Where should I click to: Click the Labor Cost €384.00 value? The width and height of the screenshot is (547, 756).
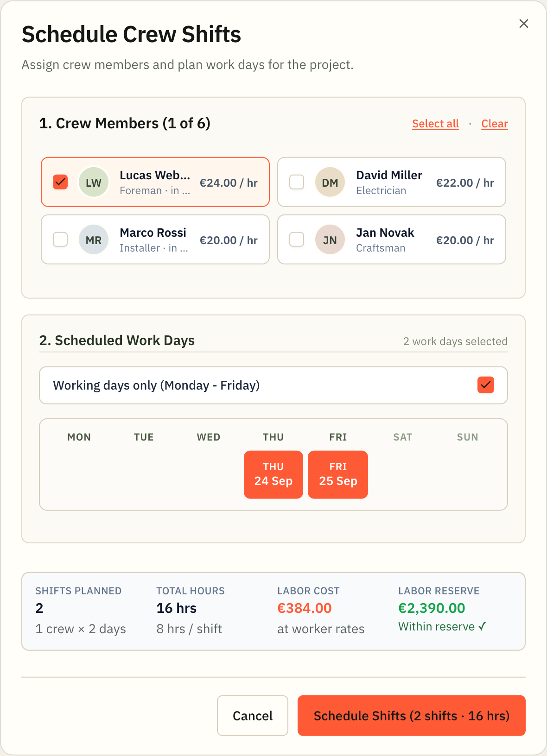[305, 608]
